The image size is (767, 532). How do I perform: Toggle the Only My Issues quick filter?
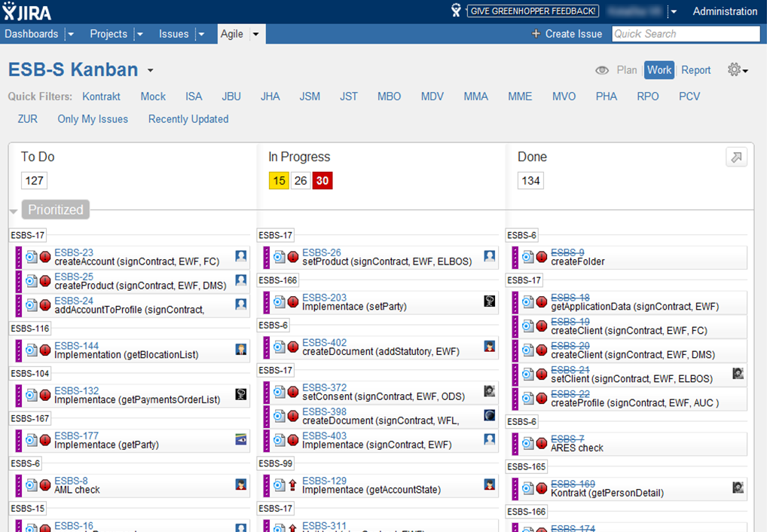click(x=93, y=119)
